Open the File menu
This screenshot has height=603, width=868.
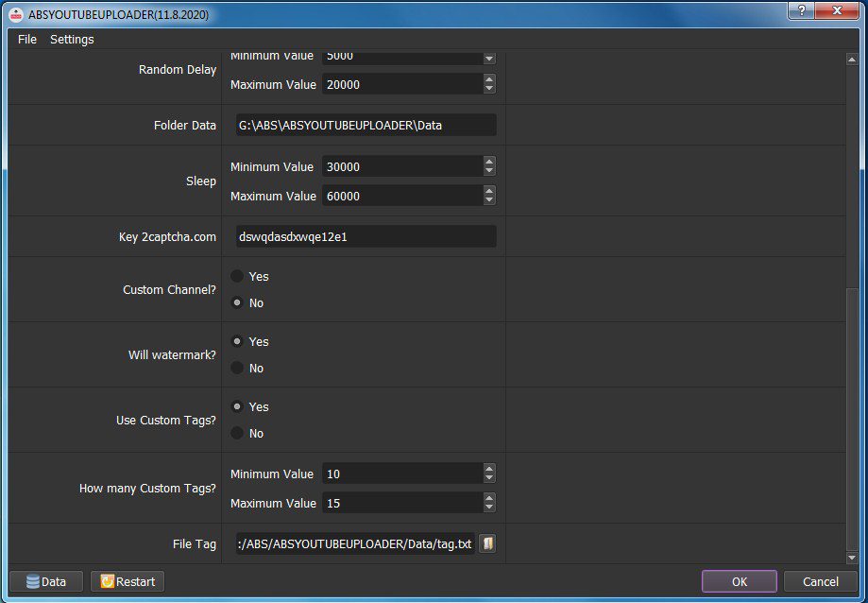27,40
